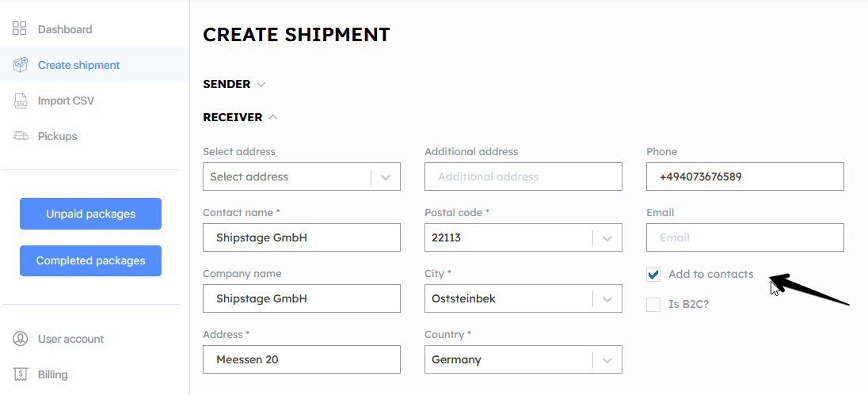Click the Create shipment box icon
This screenshot has height=395, width=868.
point(20,65)
